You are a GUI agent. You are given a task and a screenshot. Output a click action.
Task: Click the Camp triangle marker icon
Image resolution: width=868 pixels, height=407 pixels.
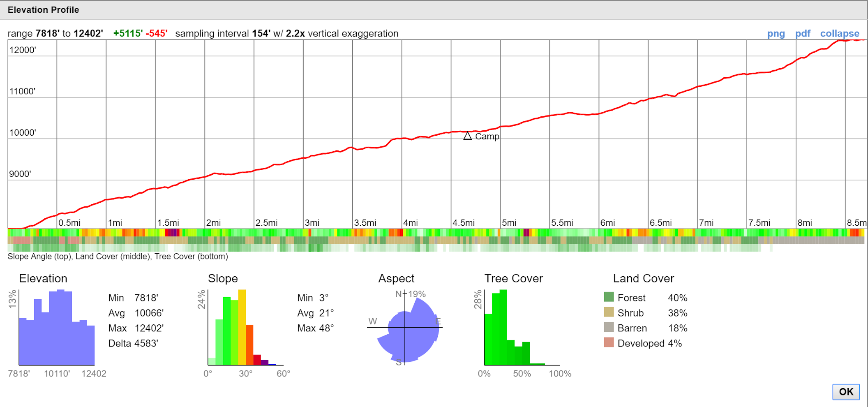[467, 136]
